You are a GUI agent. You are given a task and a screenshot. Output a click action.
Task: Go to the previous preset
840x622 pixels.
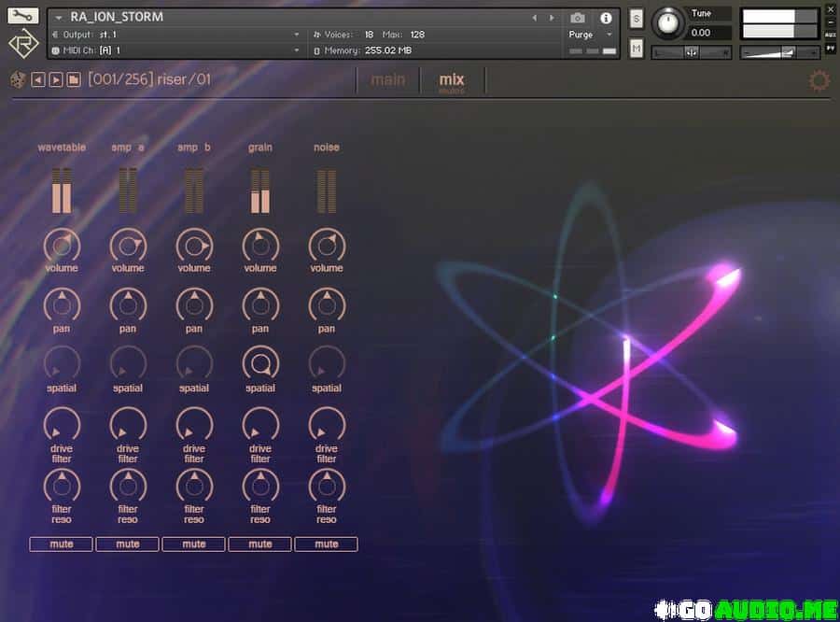point(37,80)
